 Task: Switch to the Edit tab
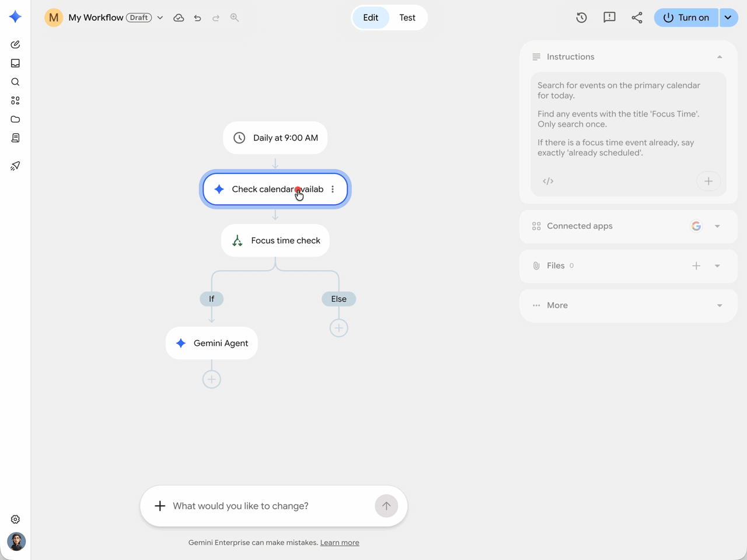pyautogui.click(x=371, y=17)
